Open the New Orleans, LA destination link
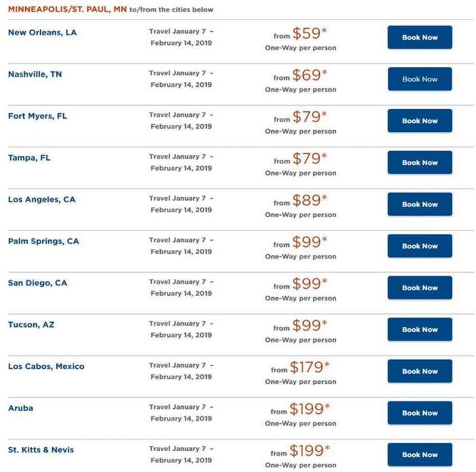Image resolution: width=476 pixels, height=472 pixels. point(42,33)
